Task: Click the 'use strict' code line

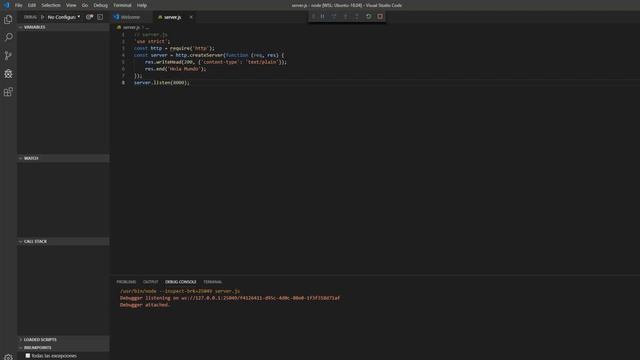Action: (x=152, y=41)
